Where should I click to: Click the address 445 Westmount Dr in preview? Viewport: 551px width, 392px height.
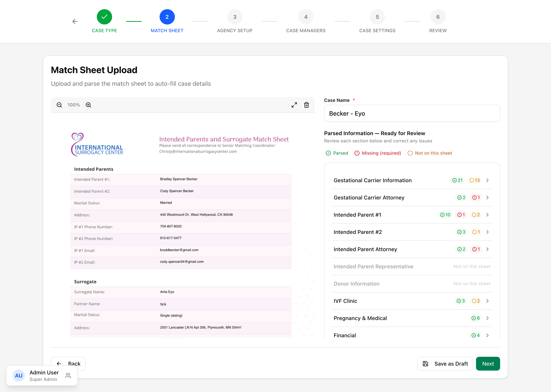pos(196,215)
